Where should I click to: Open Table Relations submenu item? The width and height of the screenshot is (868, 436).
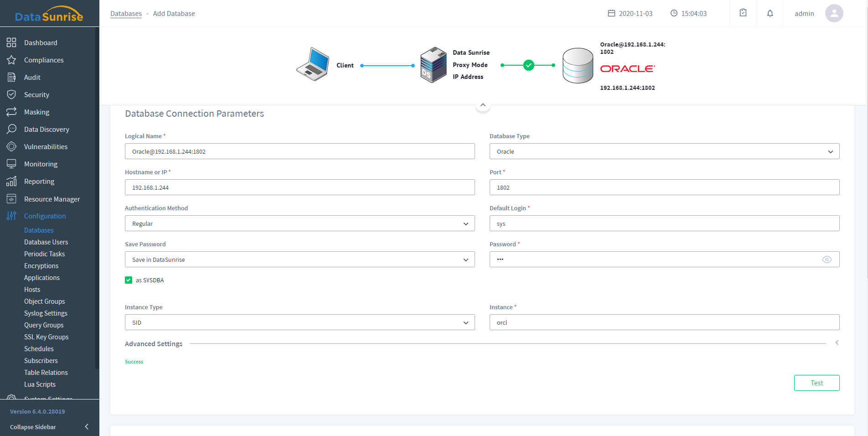(x=46, y=372)
